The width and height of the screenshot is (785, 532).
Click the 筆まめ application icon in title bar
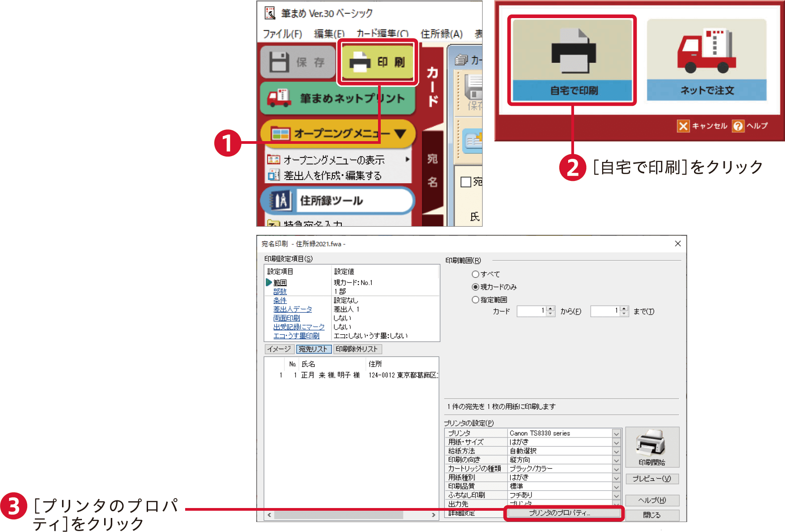[270, 13]
